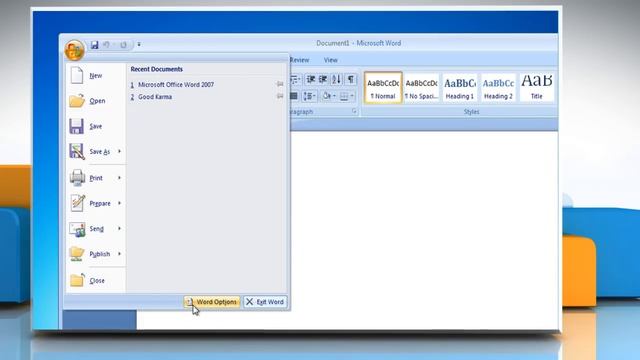
Task: Switch to the Review ribbon tab
Action: pos(299,60)
